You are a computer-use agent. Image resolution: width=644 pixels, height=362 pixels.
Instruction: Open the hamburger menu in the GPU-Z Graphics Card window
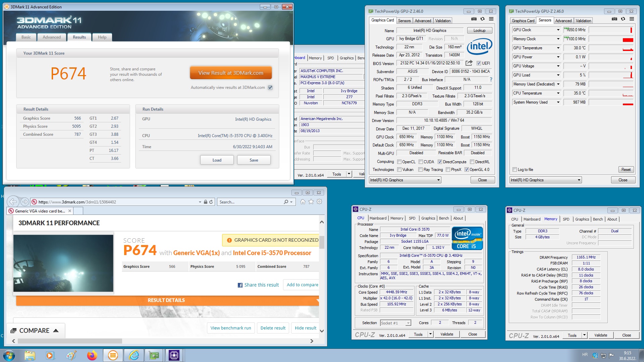491,19
